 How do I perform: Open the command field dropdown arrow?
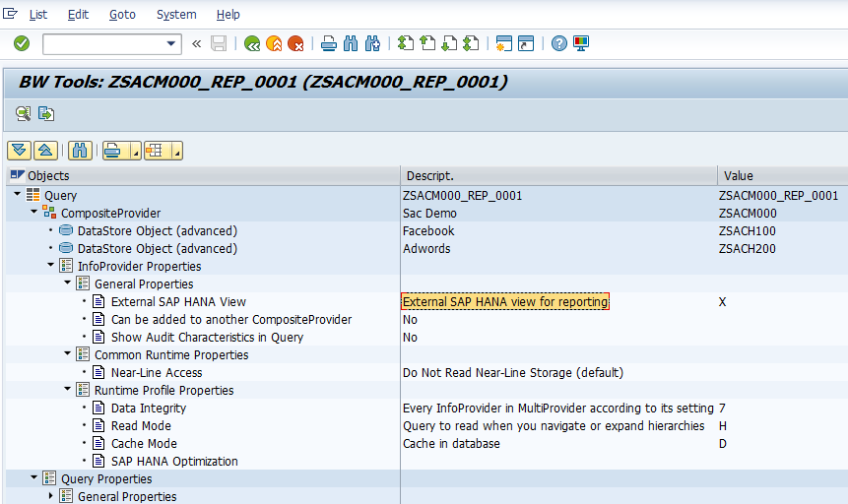point(171,43)
